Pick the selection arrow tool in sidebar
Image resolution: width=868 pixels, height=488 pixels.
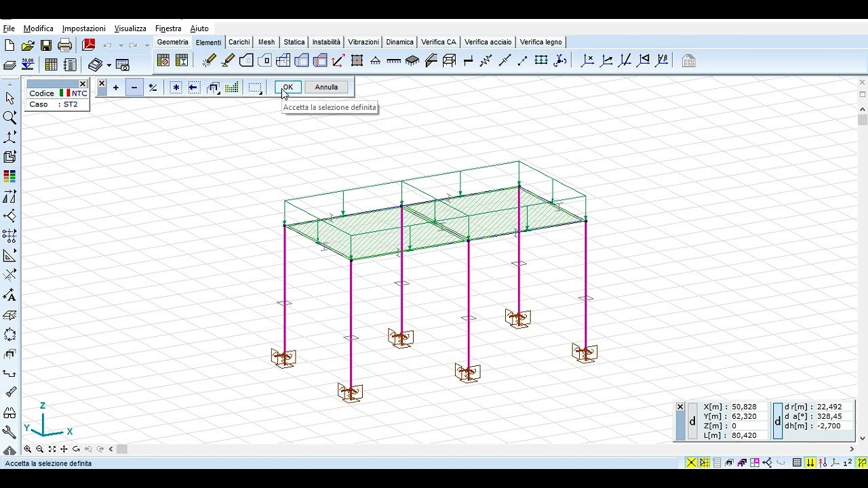click(x=9, y=98)
